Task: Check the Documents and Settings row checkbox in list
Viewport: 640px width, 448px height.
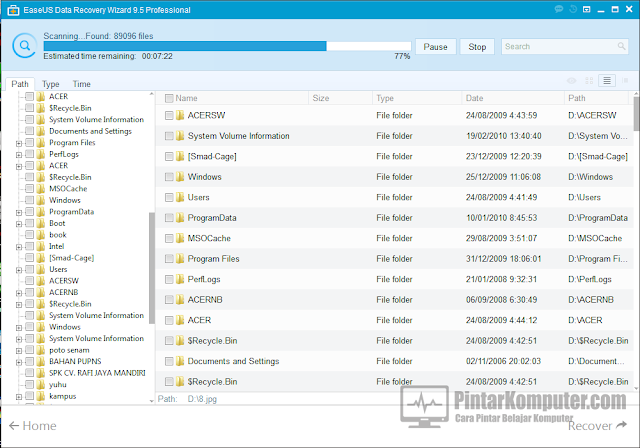Action: tap(169, 361)
